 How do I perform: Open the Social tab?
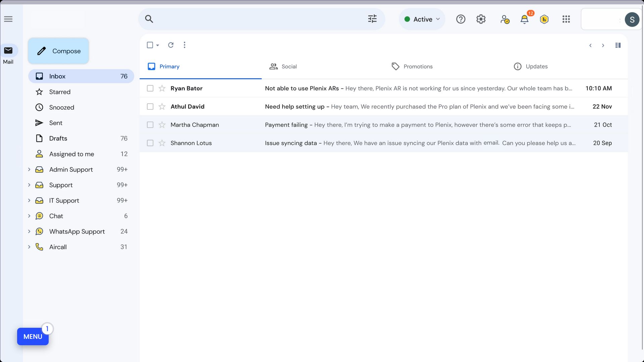(283, 66)
